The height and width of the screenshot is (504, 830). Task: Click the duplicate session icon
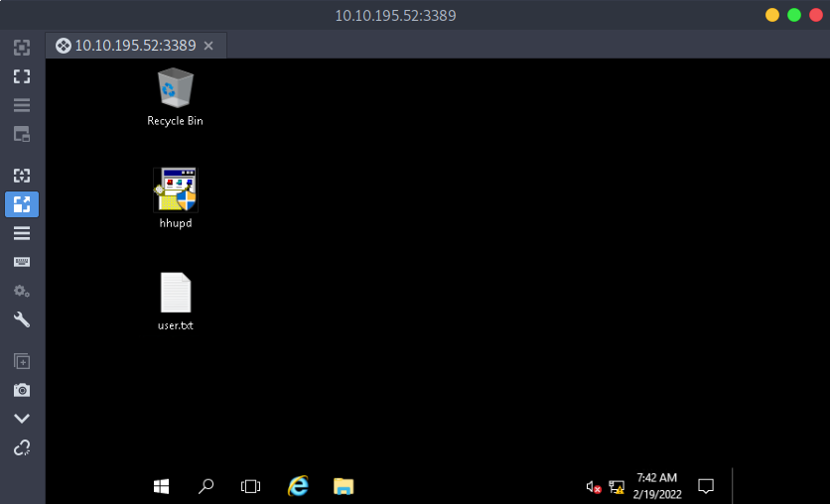22,361
